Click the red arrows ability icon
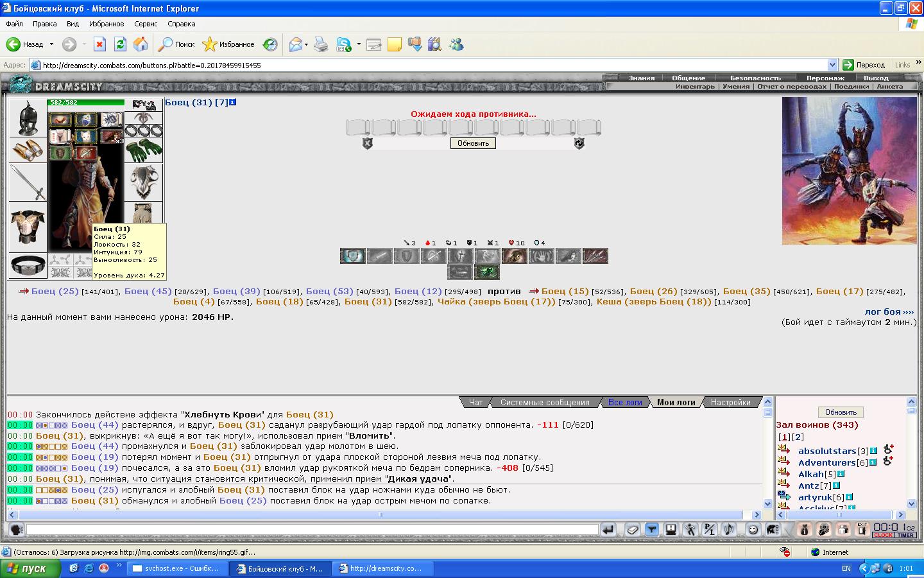The width and height of the screenshot is (924, 578). point(595,256)
